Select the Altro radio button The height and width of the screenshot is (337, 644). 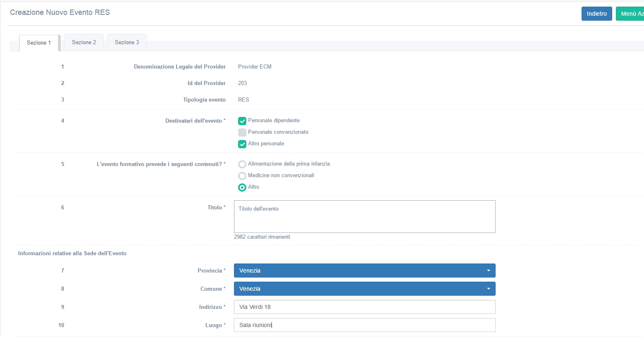(242, 187)
